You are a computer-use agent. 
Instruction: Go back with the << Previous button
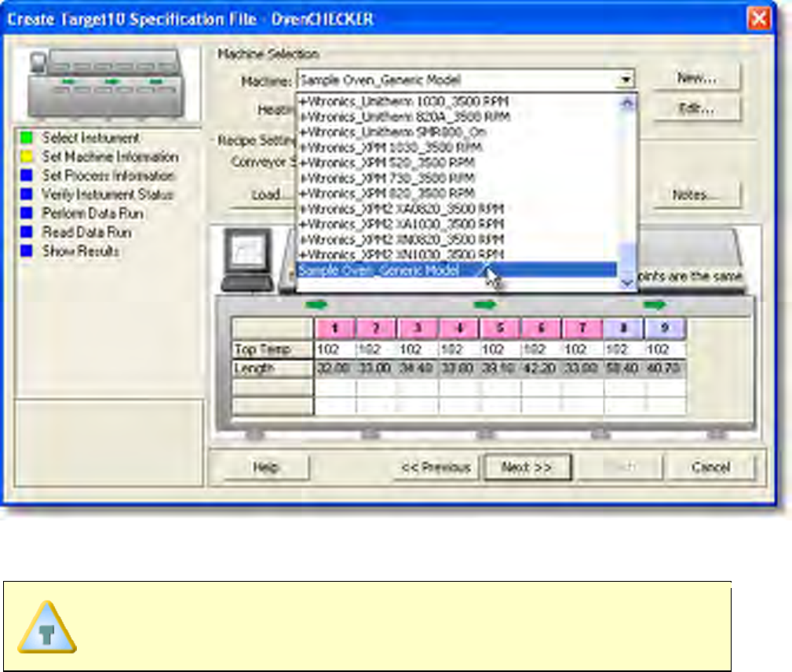pos(436,467)
